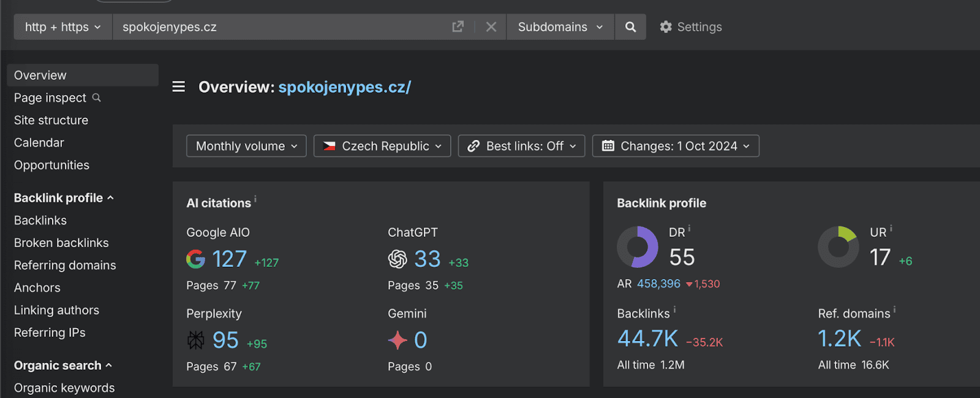Open the http + https protocol dropdown
The height and width of the screenshot is (398, 980).
pyautogui.click(x=63, y=27)
